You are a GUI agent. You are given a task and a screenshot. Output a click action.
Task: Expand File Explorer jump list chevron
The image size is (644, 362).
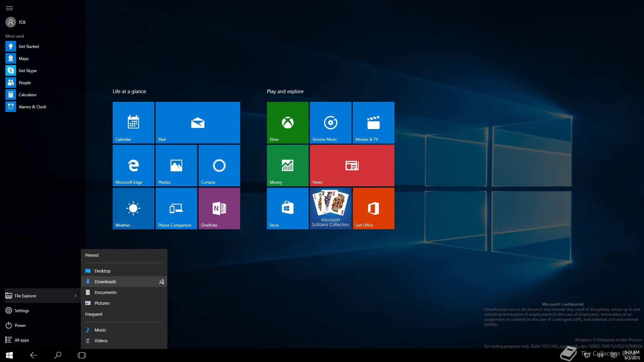coord(75,296)
